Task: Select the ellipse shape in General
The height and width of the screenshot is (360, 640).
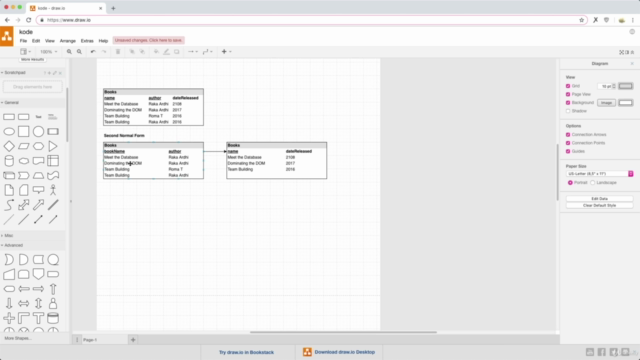Action: (9, 131)
